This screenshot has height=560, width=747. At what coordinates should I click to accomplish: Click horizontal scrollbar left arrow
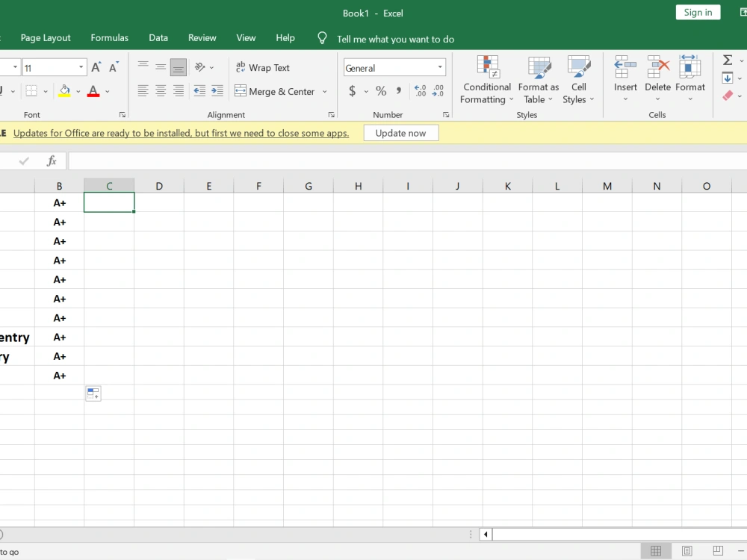coord(486,535)
